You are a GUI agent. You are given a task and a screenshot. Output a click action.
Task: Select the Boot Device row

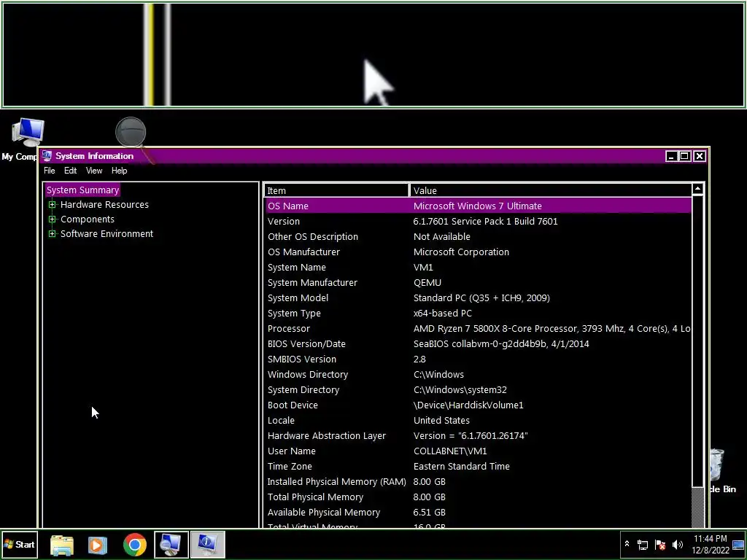[x=479, y=405]
